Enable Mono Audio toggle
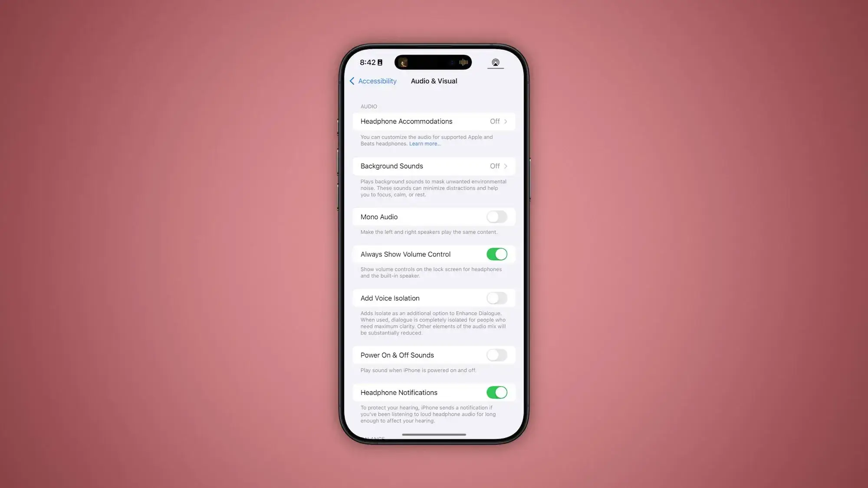 coord(496,216)
